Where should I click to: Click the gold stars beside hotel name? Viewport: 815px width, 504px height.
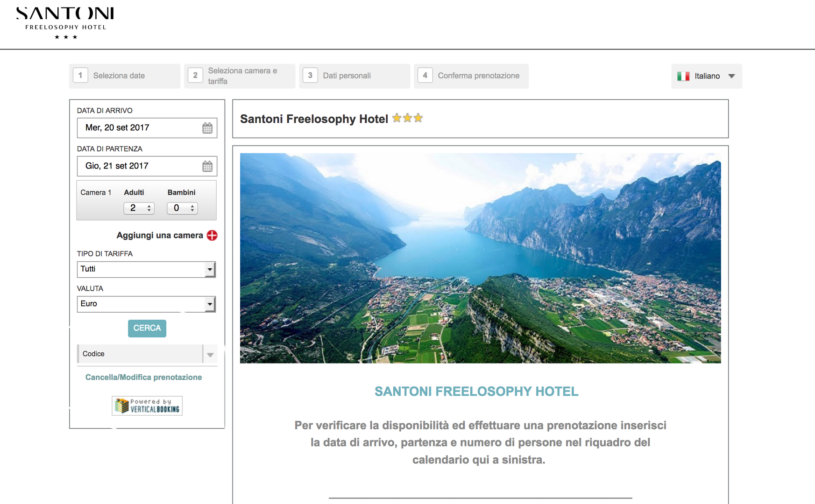coord(407,118)
